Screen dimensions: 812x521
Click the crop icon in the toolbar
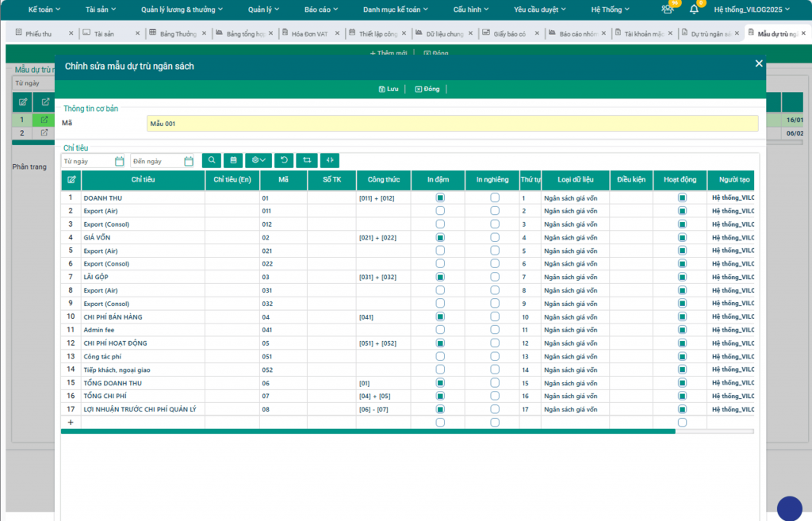(x=306, y=160)
